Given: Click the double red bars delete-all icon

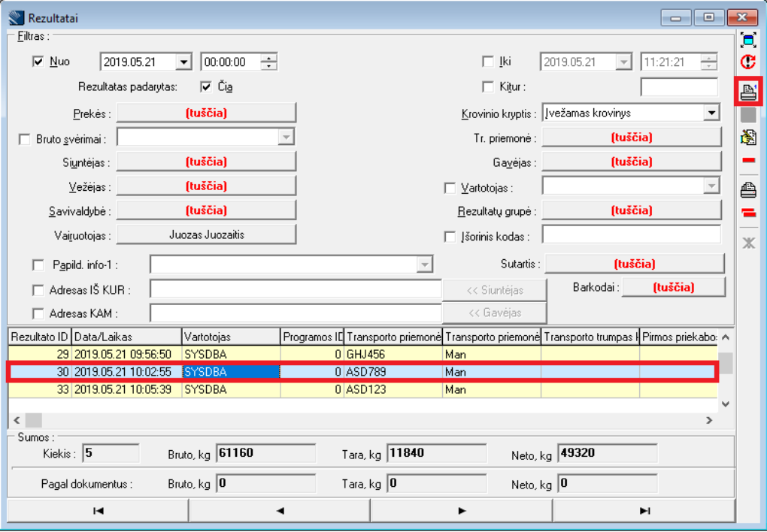Looking at the screenshot, I should [748, 213].
